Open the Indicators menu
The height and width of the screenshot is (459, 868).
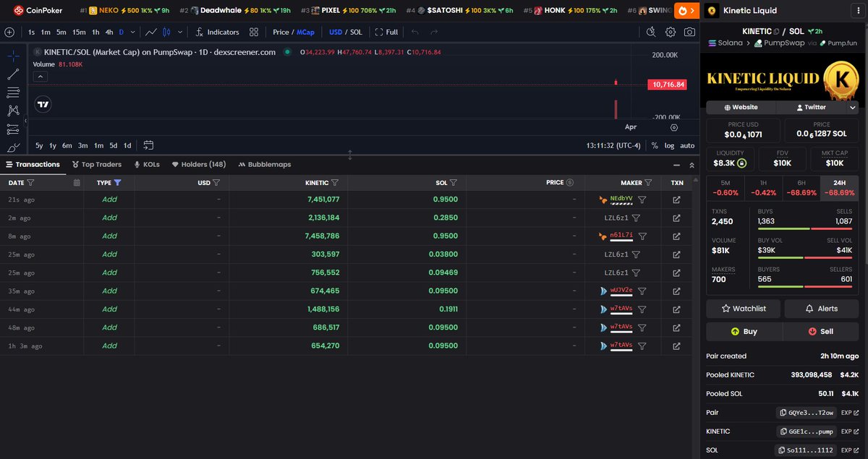217,32
